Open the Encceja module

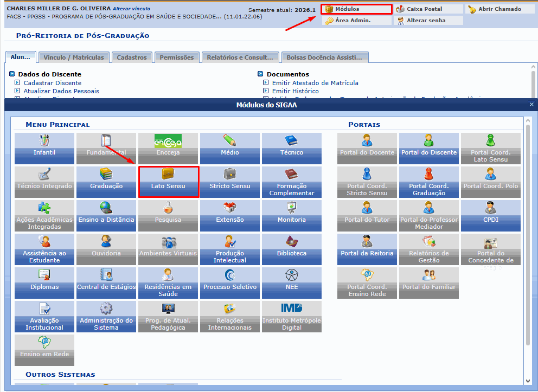[168, 149]
